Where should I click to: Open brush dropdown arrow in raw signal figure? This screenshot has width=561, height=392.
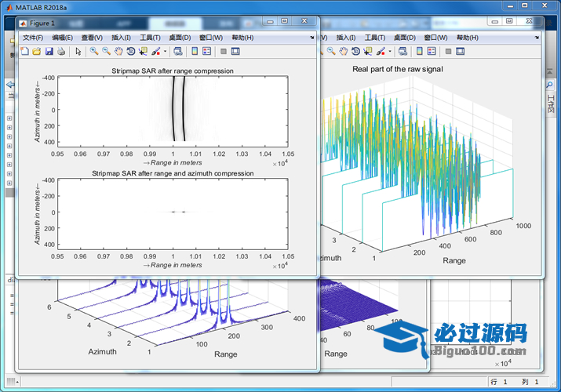click(390, 52)
